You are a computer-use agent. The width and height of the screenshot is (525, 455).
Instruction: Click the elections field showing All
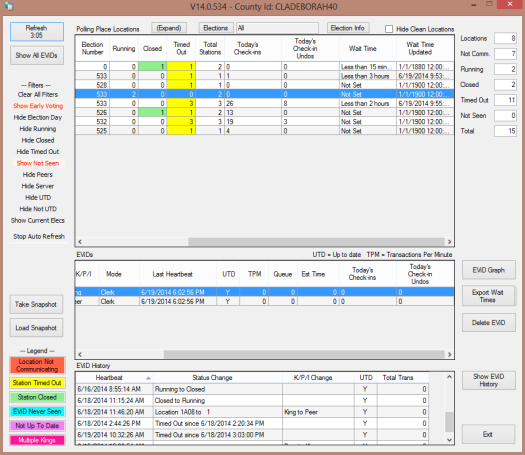tap(277, 28)
